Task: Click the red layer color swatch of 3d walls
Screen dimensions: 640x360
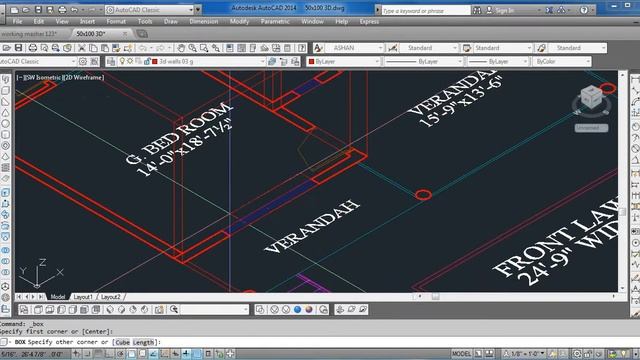Action: pos(155,62)
